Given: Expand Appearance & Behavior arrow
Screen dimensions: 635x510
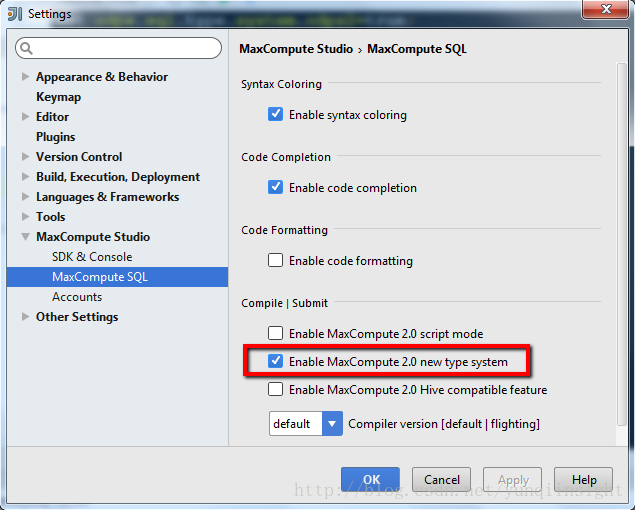Looking at the screenshot, I should point(25,76).
